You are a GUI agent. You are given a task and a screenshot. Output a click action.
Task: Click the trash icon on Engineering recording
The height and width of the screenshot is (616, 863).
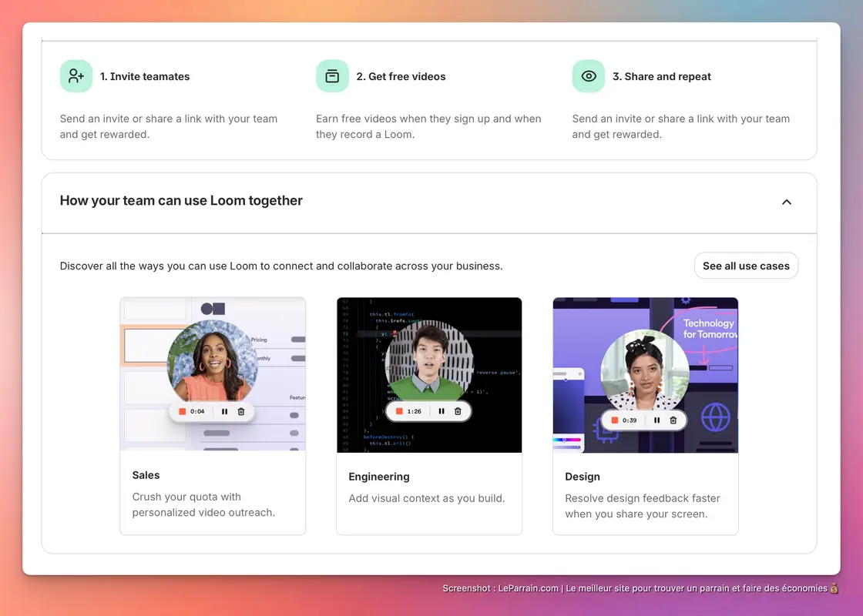tap(458, 411)
